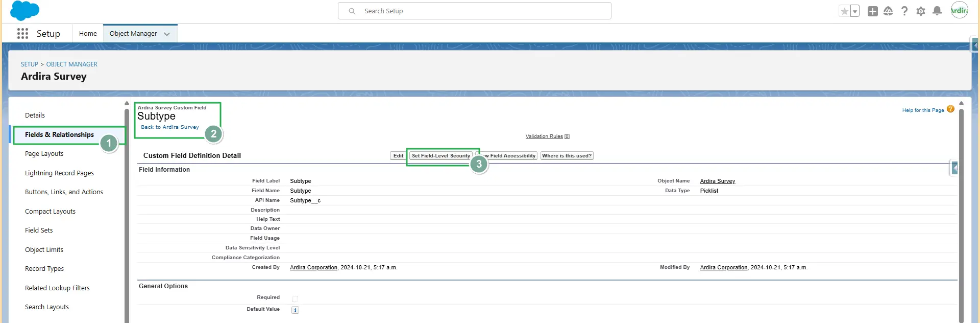Toggle the side panel arrow near Field Information
The width and height of the screenshot is (980, 323).
[954, 168]
